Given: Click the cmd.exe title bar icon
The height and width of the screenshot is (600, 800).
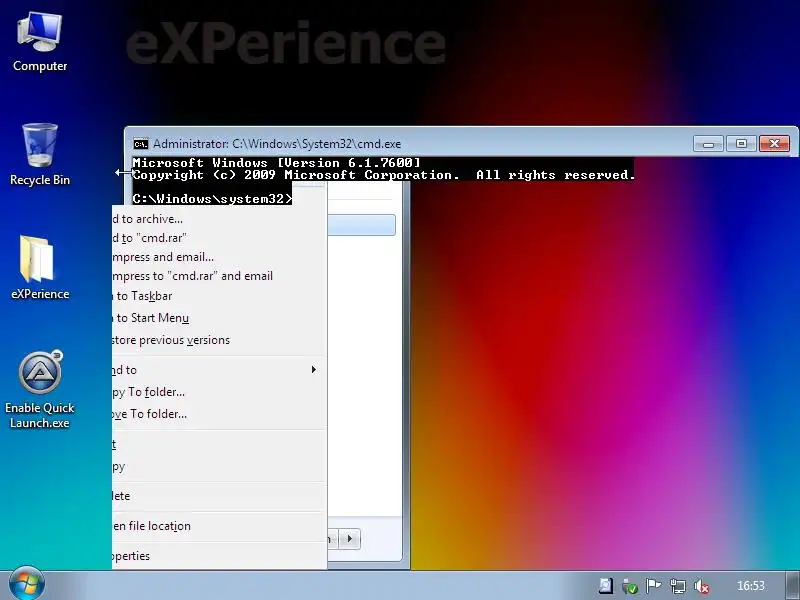Looking at the screenshot, I should 141,144.
